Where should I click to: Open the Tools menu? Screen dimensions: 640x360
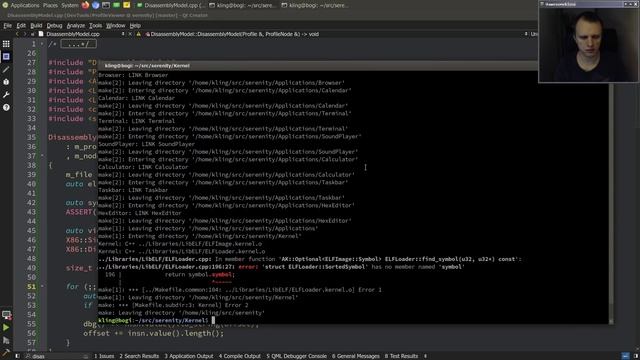[96, 25]
